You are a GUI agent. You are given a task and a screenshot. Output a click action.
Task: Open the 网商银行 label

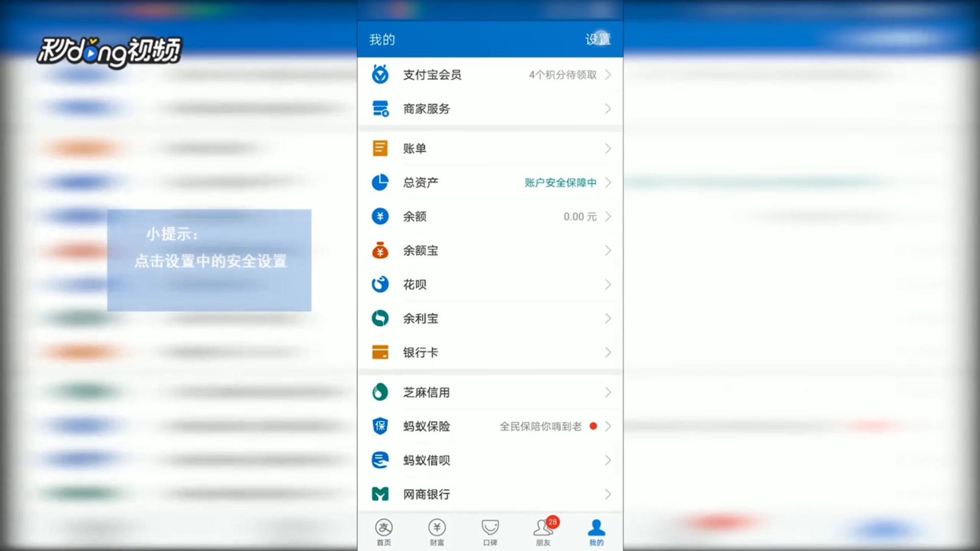426,494
